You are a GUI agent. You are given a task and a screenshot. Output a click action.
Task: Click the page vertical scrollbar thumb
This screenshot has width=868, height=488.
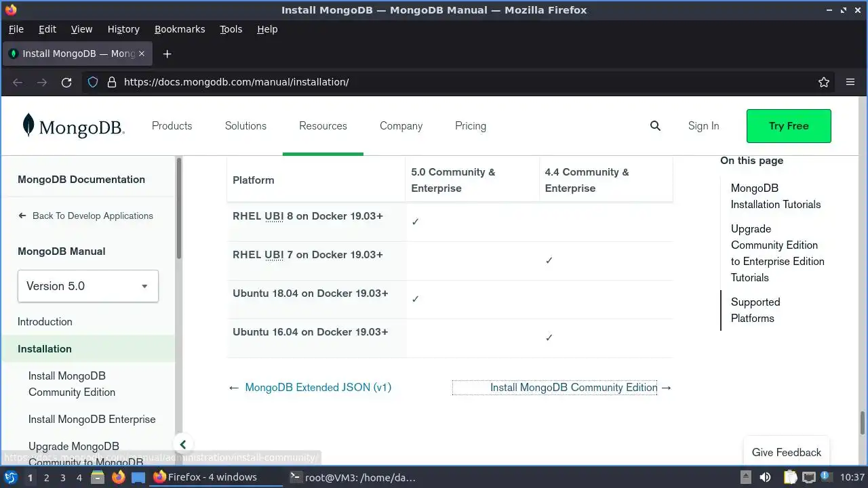863,423
